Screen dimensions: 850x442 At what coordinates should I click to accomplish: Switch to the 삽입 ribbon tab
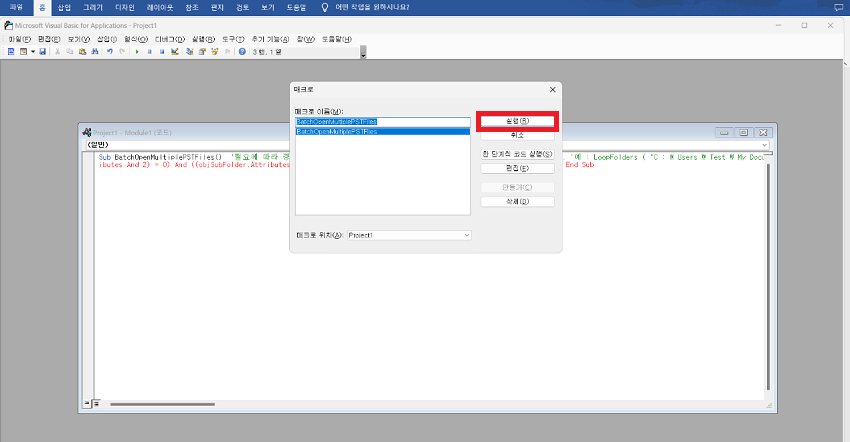pyautogui.click(x=65, y=7)
